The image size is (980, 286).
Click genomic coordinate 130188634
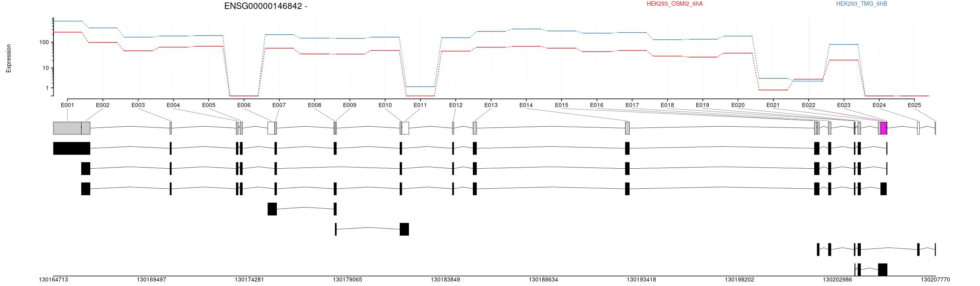[x=543, y=280]
